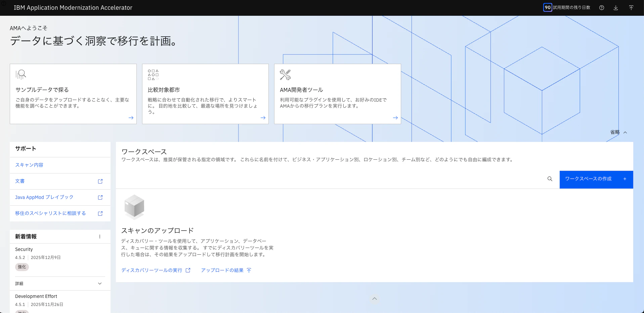Click the grey box scan upload illustration

tap(134, 207)
